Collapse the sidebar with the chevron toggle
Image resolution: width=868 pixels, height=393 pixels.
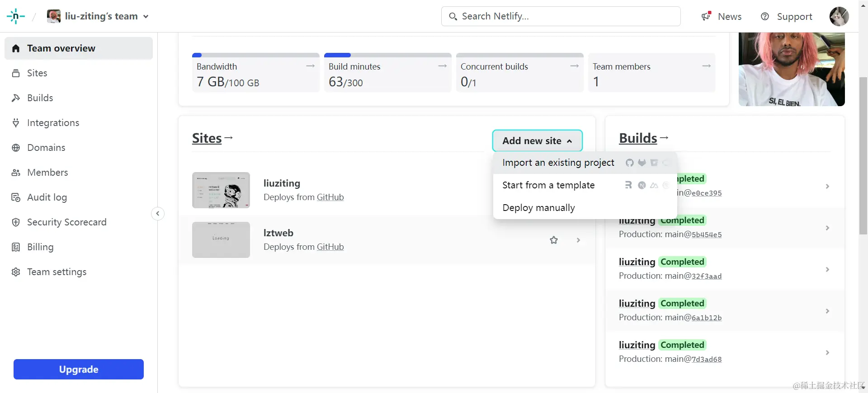(x=157, y=214)
